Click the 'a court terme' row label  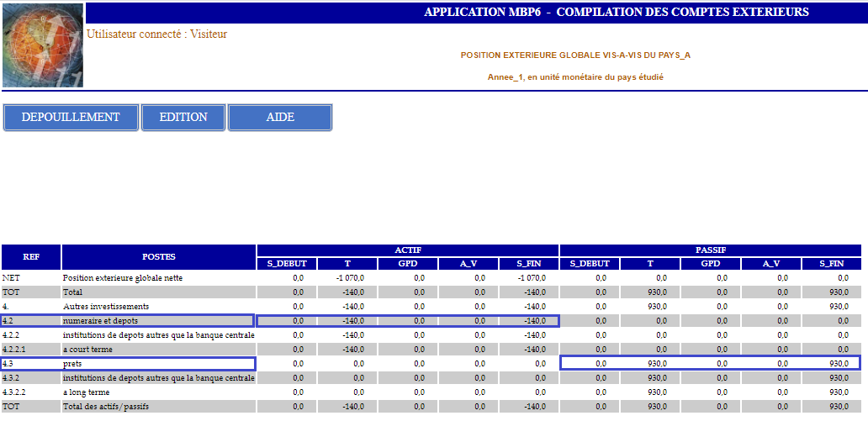[x=87, y=350]
